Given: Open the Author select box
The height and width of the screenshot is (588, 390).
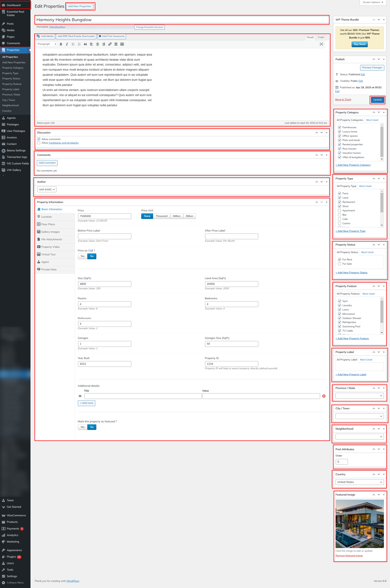Looking at the screenshot, I should [47, 189].
